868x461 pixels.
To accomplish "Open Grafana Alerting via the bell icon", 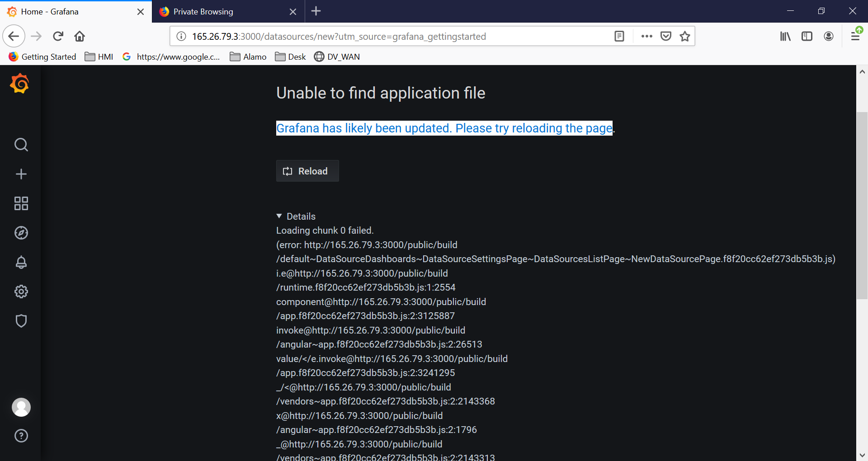I will 21,262.
